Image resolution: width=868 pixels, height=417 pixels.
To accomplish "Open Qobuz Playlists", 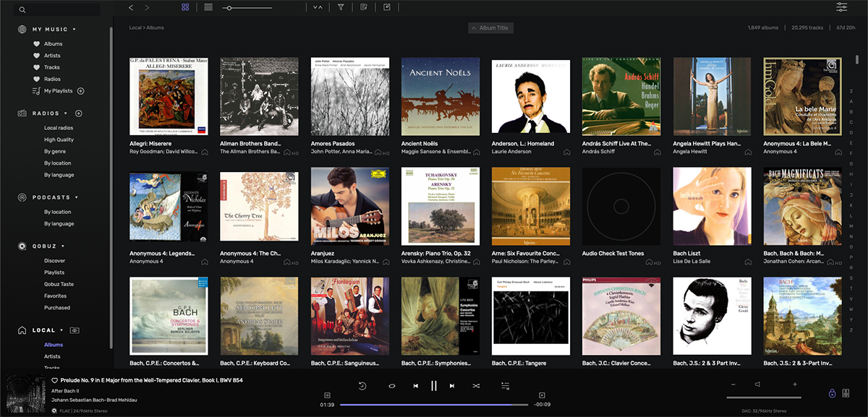I will pyautogui.click(x=54, y=272).
